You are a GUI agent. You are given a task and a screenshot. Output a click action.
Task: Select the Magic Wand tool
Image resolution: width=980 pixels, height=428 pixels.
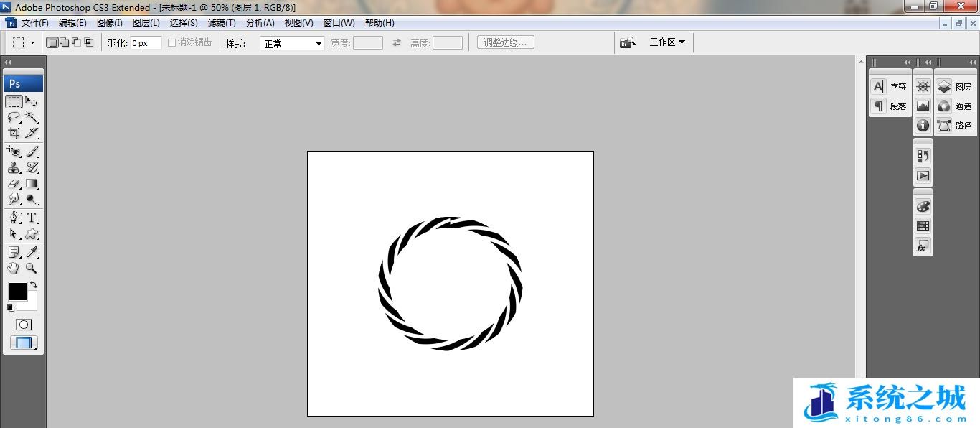click(x=32, y=117)
